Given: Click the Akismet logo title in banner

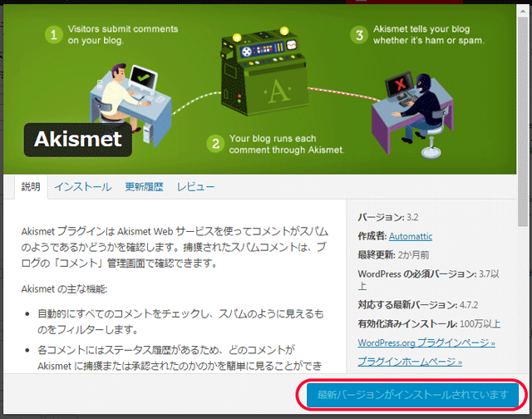Looking at the screenshot, I should 78,140.
